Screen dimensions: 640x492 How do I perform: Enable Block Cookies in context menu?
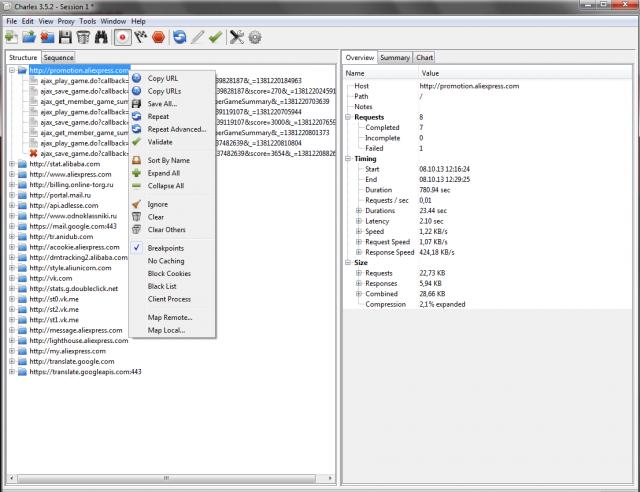coord(172,273)
